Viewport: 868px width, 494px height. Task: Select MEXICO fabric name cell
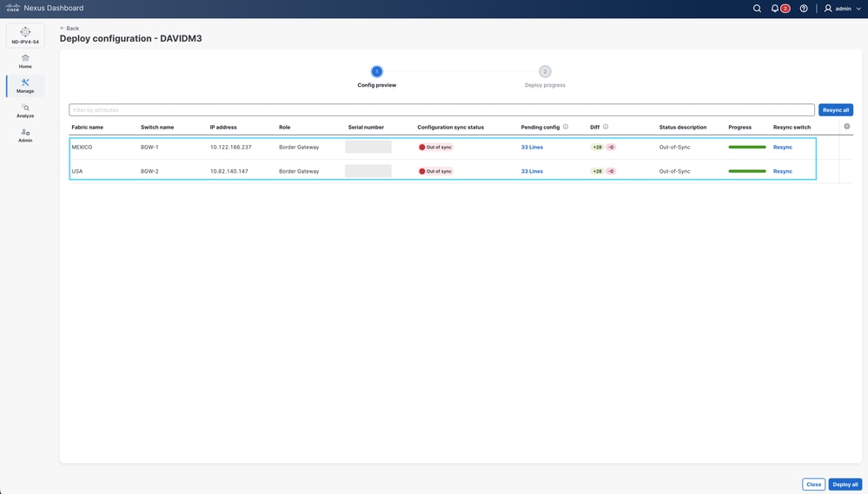[x=82, y=147]
